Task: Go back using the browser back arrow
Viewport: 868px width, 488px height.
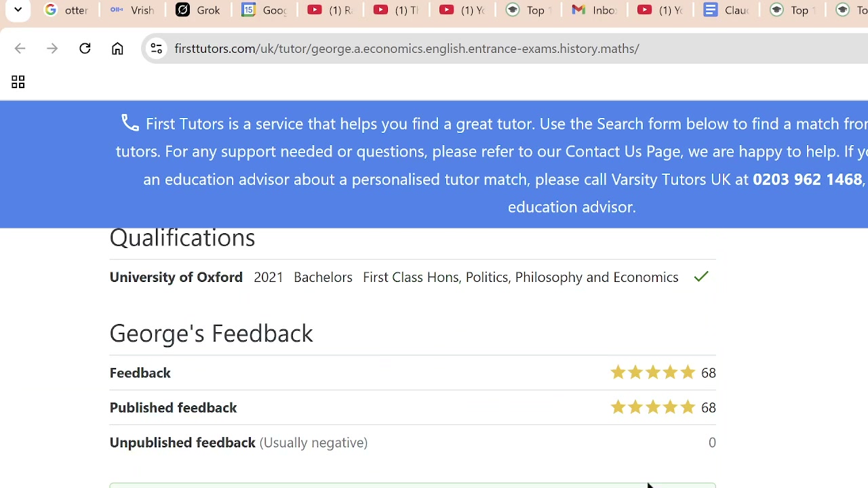Action: (x=20, y=49)
